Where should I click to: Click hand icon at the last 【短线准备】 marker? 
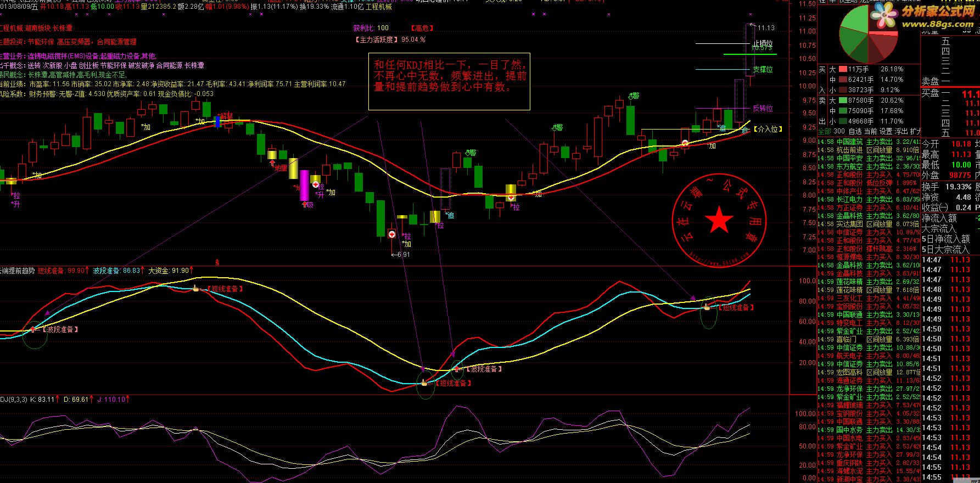(x=707, y=307)
